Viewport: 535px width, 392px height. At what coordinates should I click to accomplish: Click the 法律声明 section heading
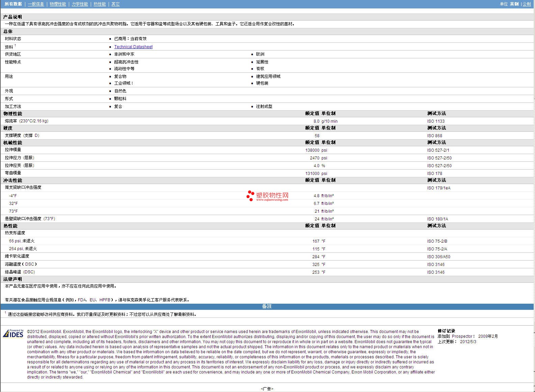click(x=12, y=279)
